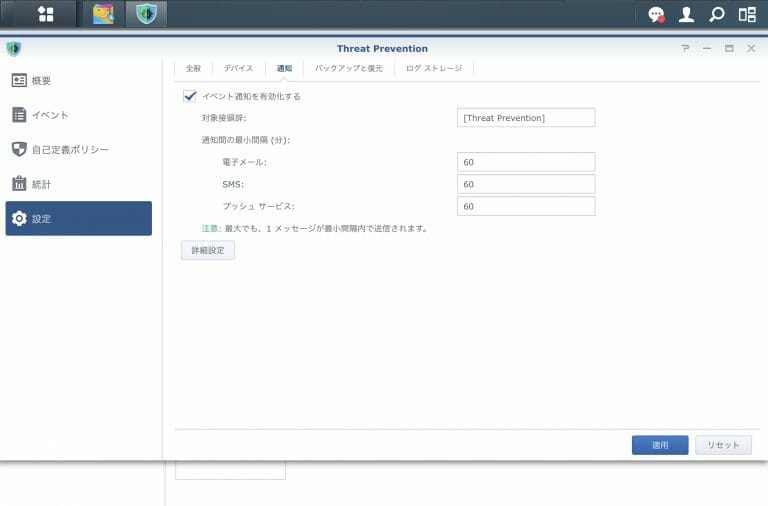Click the プッシュ サービス interval field
This screenshot has width=768, height=506.
coord(526,206)
